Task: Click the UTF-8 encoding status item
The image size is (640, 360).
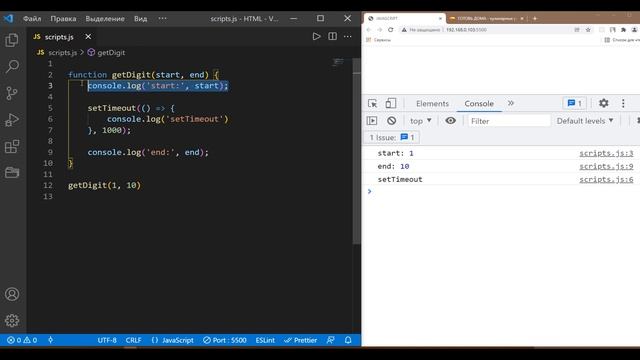Action: (x=107, y=340)
